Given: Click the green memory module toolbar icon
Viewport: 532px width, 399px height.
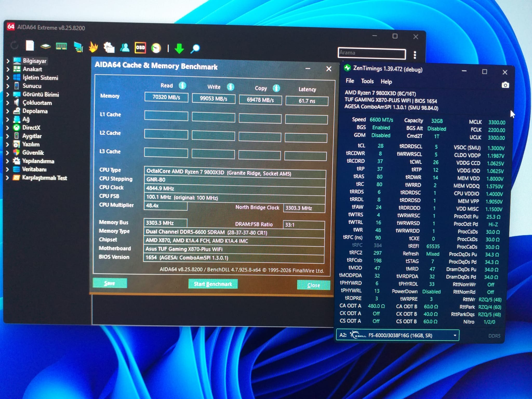Looking at the screenshot, I should click(61, 46).
